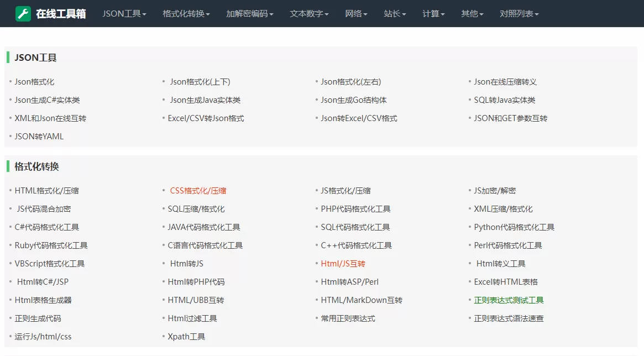
Task: Open the Html/JS互转 tool
Action: 342,264
